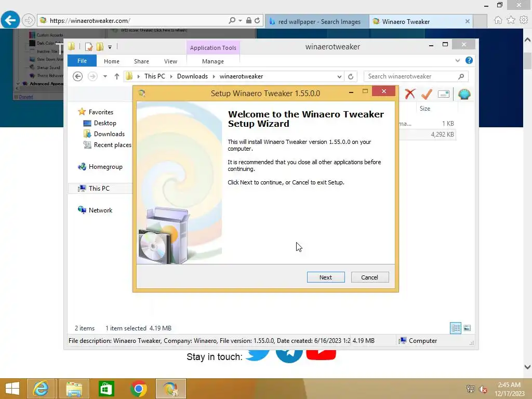Open Explorer help question mark

coord(469,60)
